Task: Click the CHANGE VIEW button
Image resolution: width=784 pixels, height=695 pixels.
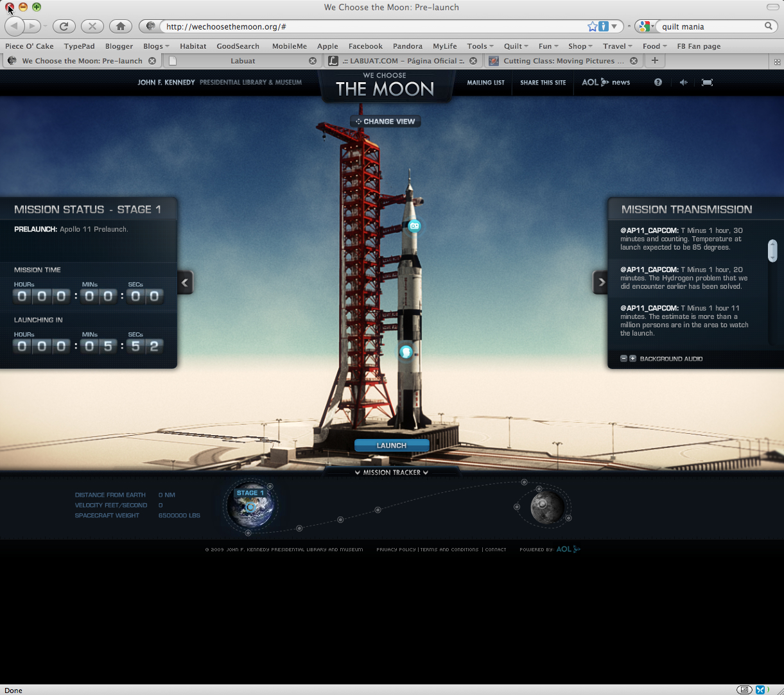Action: [385, 121]
